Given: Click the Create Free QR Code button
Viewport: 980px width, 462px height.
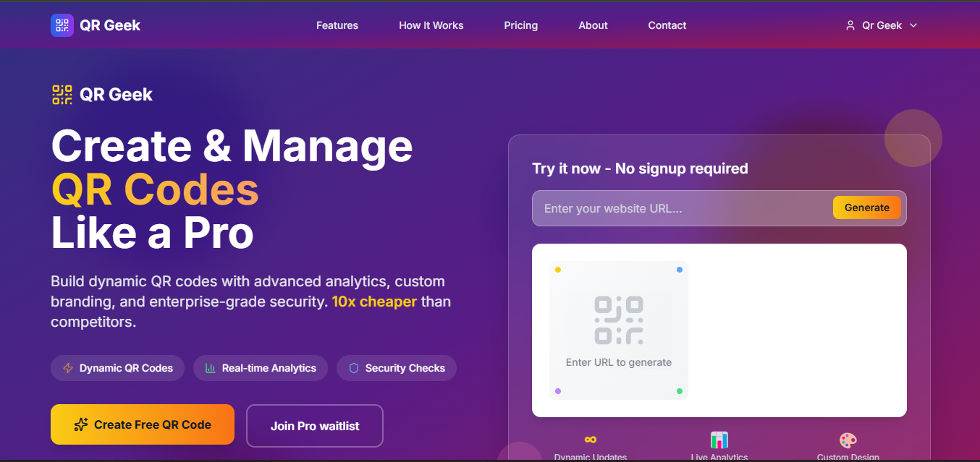Looking at the screenshot, I should pos(142,425).
